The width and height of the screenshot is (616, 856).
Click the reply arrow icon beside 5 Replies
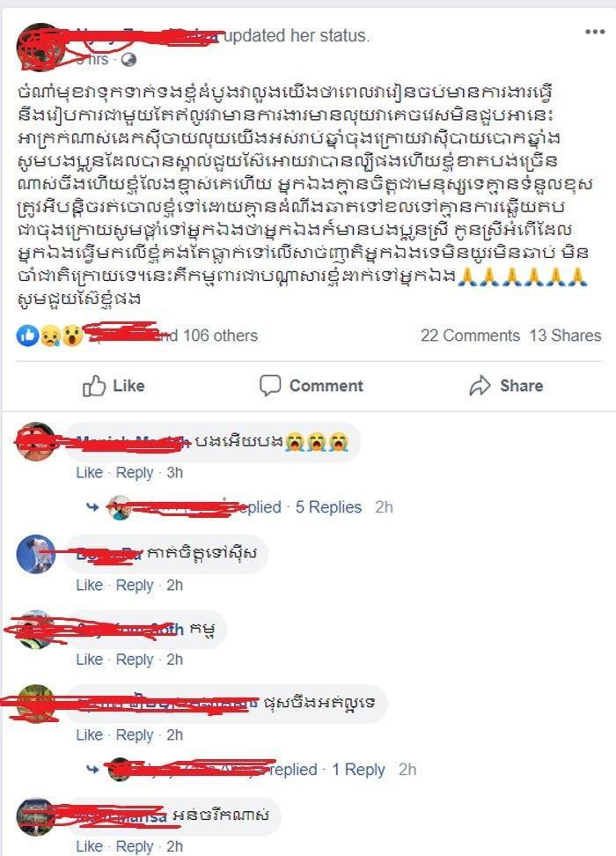92,507
